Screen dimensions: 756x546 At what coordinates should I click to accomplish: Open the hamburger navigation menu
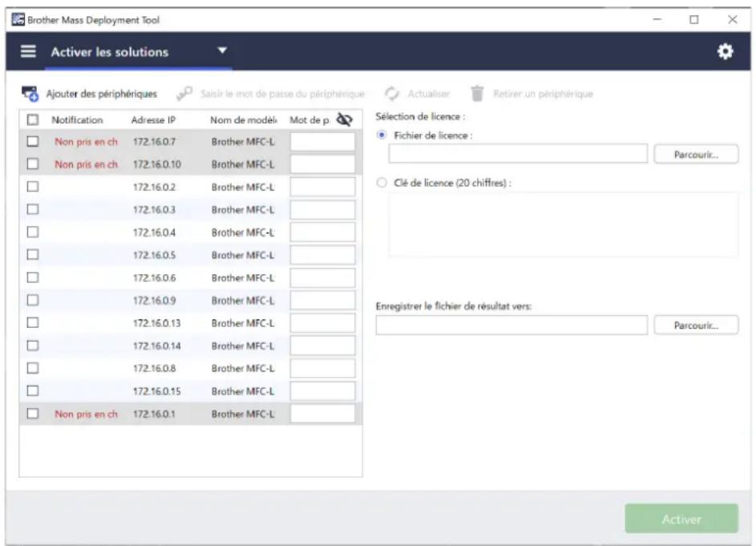[28, 51]
